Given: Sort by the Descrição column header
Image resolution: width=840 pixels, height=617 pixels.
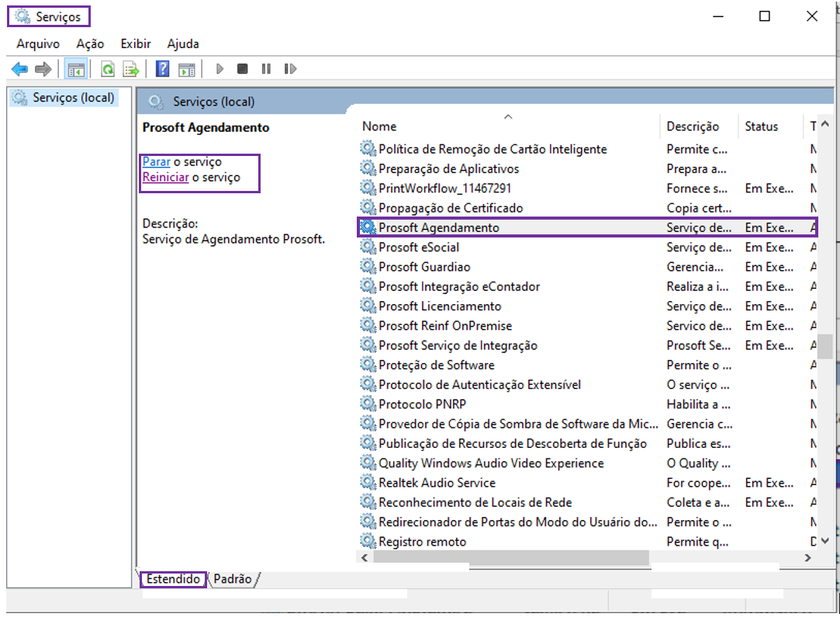Looking at the screenshot, I should tap(699, 127).
